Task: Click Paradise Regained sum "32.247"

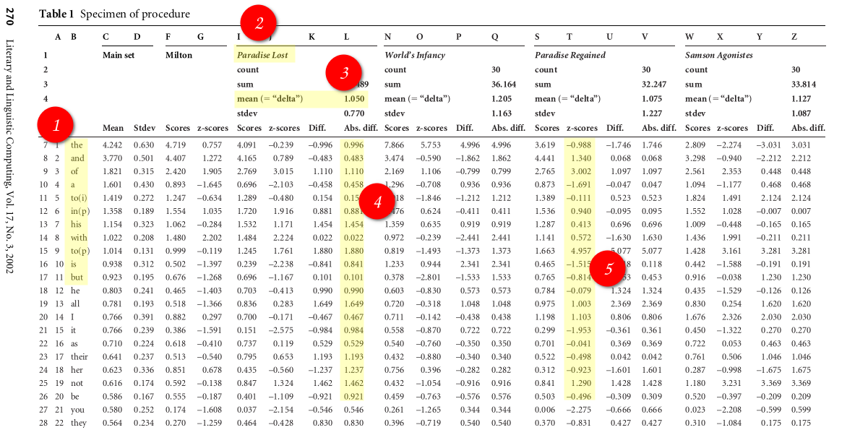Action: coord(655,84)
